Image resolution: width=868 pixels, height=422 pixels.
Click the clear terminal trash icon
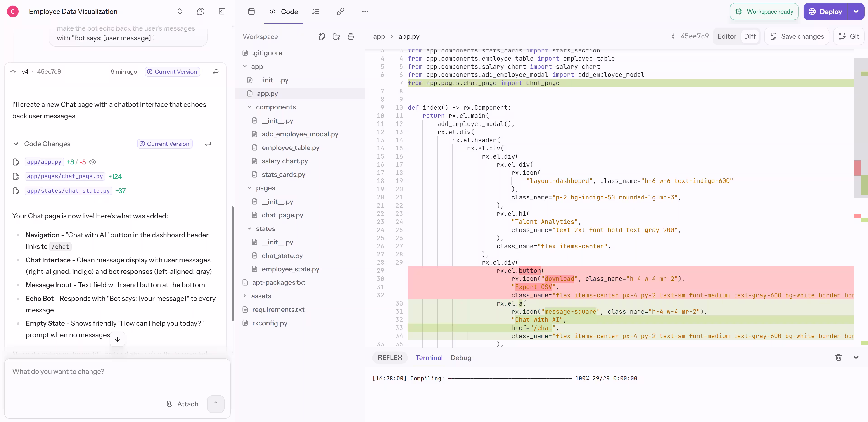(x=838, y=358)
